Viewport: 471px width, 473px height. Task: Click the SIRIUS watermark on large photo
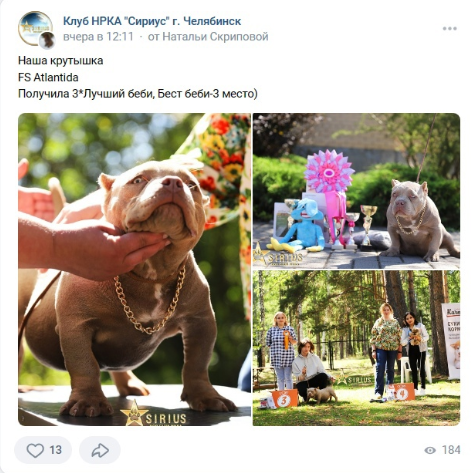tap(154, 415)
